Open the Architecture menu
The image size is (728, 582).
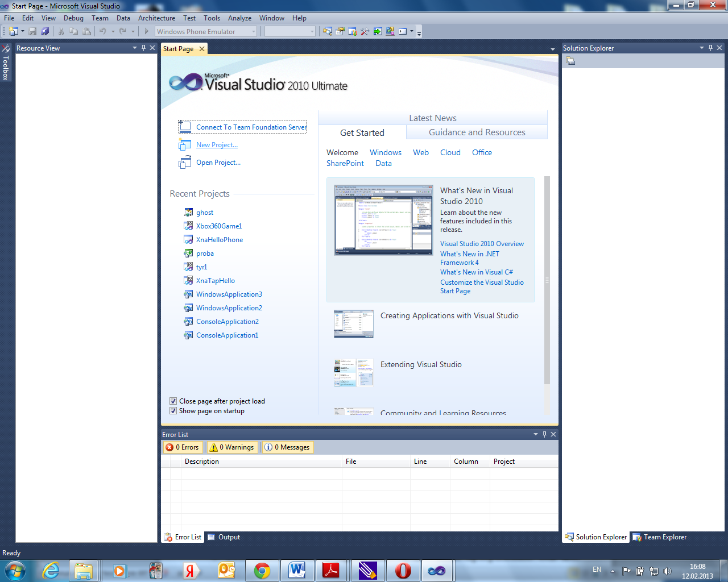pos(156,18)
